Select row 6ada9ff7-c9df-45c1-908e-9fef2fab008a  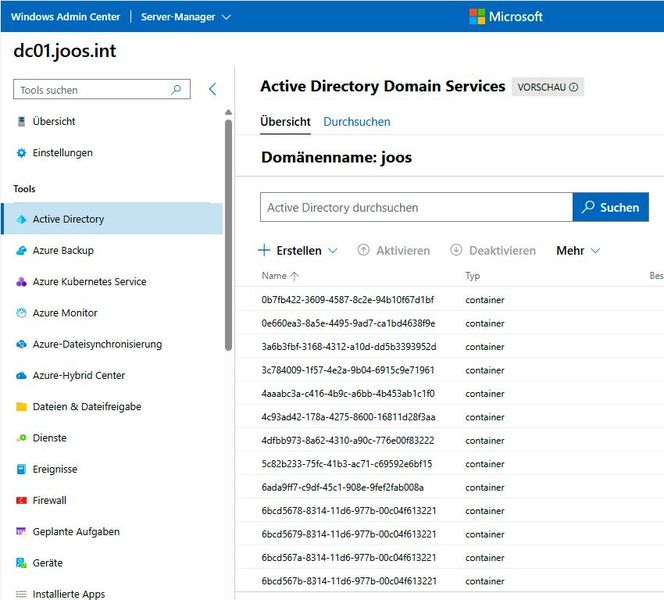click(450, 487)
